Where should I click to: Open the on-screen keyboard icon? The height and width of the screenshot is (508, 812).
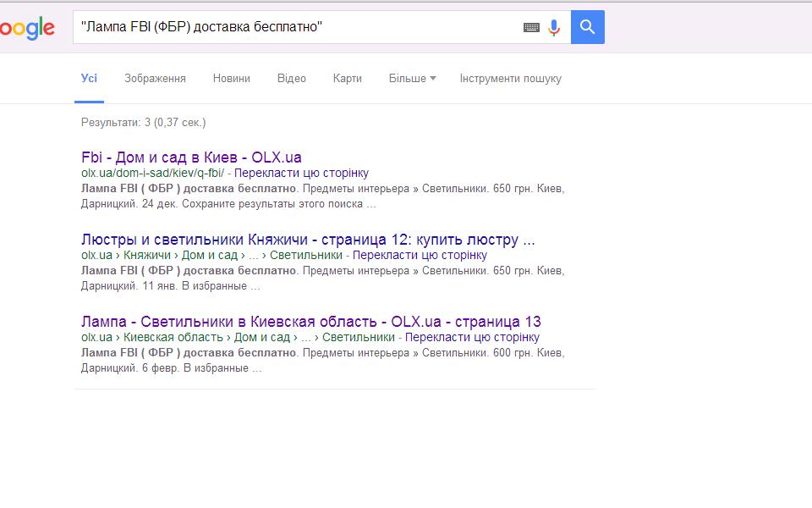pyautogui.click(x=531, y=27)
